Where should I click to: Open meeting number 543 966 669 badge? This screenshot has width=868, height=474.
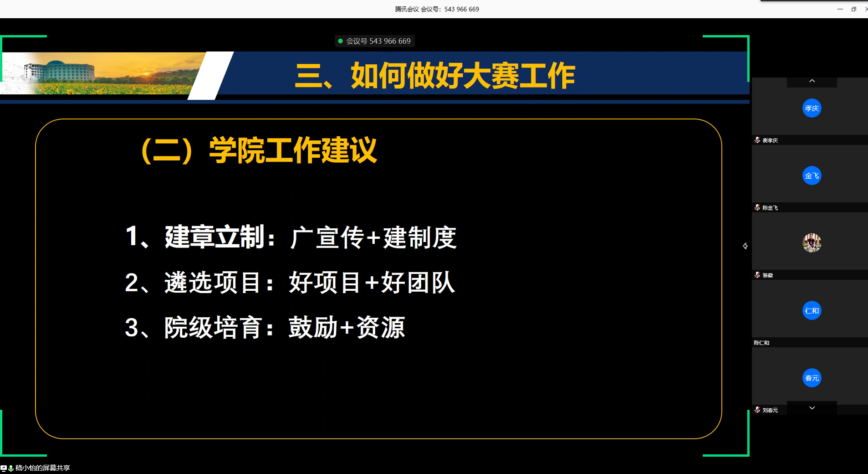coord(378,41)
